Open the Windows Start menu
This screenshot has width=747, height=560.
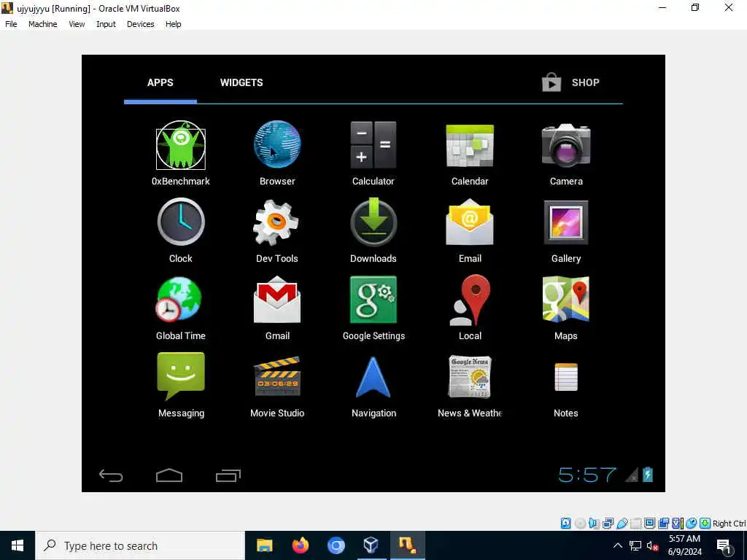[18, 545]
